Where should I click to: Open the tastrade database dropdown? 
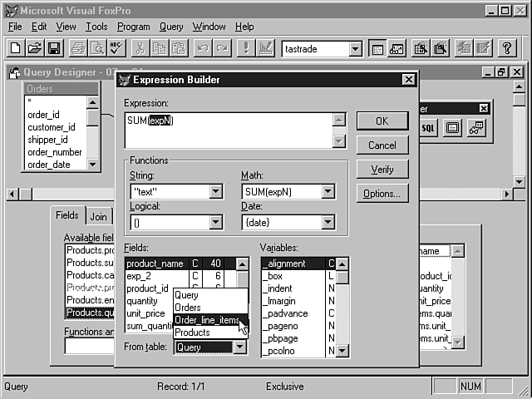tap(355, 49)
